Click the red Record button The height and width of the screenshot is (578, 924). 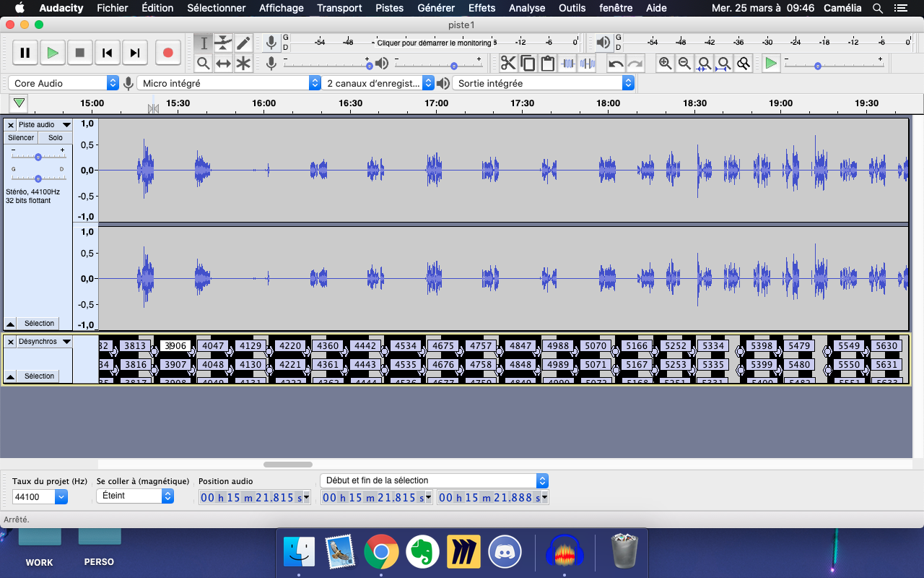coord(168,53)
